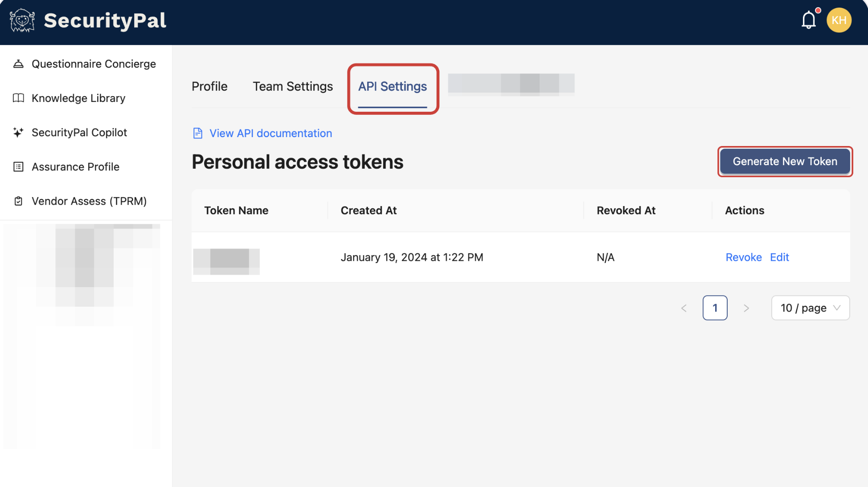Click the API documentation file icon
The image size is (868, 487).
tap(198, 133)
